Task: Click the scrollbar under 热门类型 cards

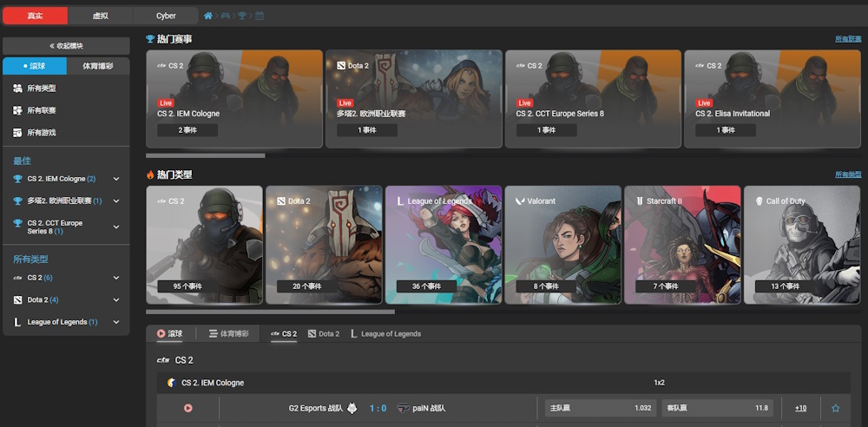Action: [270, 312]
